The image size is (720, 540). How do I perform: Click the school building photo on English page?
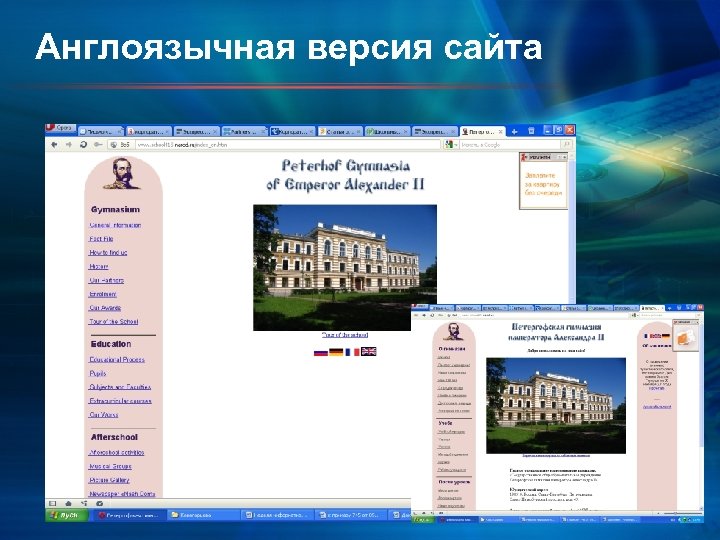tap(345, 268)
